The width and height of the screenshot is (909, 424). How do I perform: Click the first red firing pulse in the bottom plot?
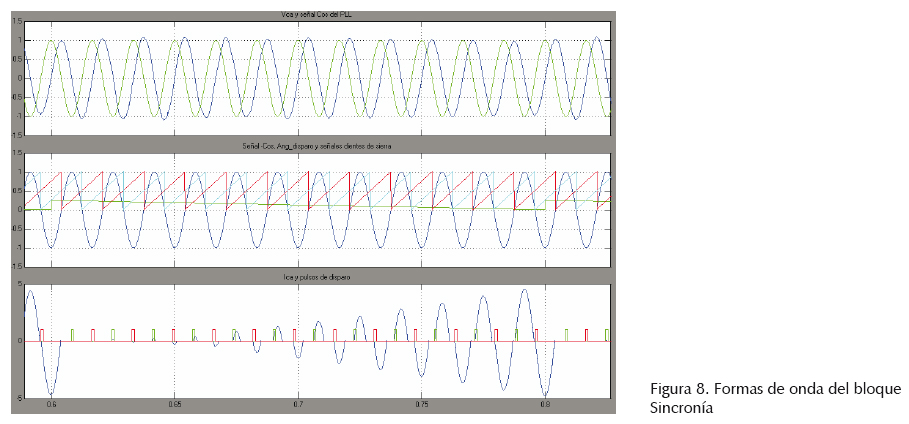pyautogui.click(x=41, y=334)
